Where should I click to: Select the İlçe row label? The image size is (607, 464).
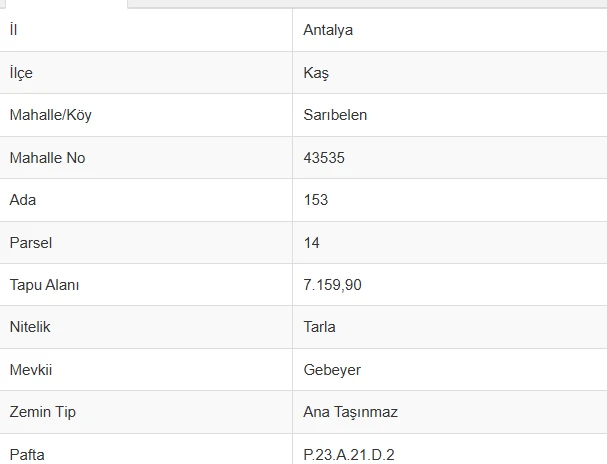pyautogui.click(x=22, y=73)
